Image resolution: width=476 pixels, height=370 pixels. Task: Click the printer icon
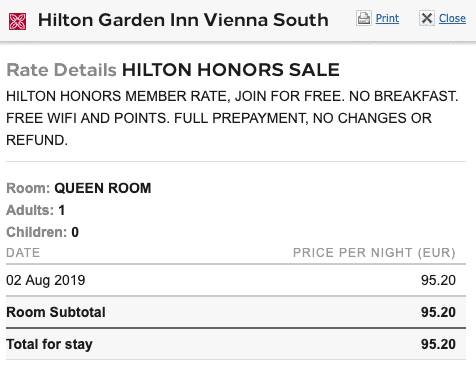(x=364, y=18)
